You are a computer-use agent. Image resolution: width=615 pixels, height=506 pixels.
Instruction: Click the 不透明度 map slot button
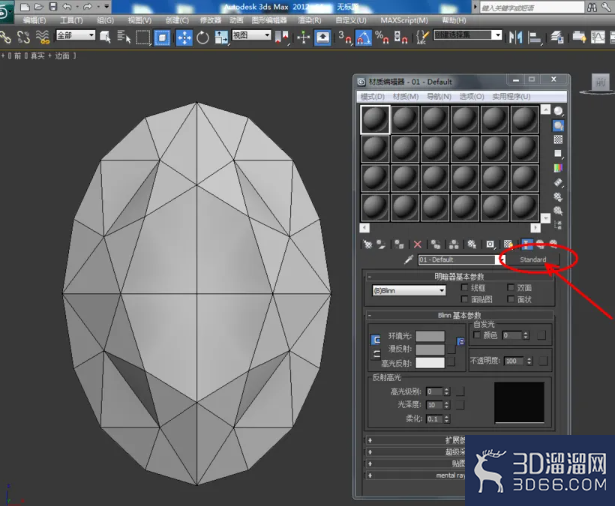[x=543, y=361]
